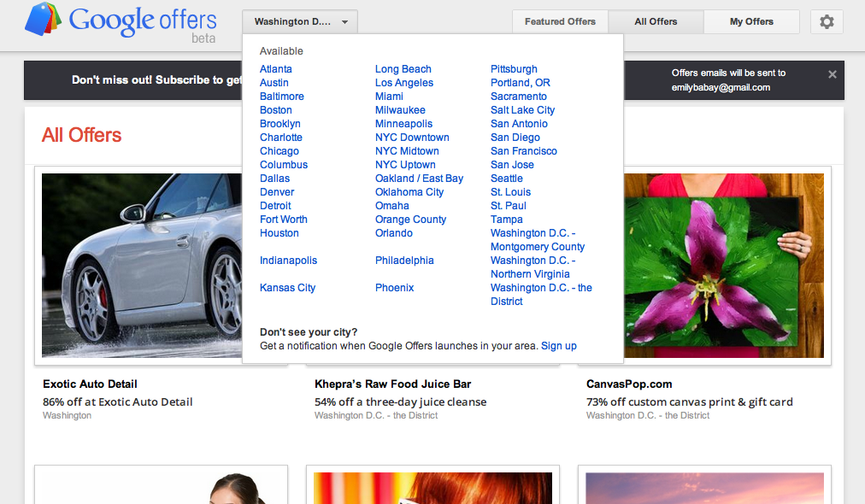Image resolution: width=865 pixels, height=504 pixels.
Task: Choose Portland, OR link
Action: [x=521, y=83]
